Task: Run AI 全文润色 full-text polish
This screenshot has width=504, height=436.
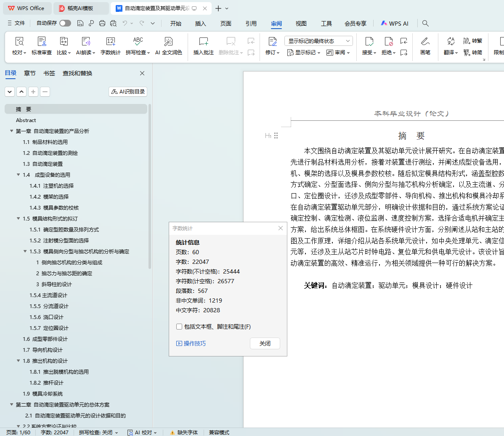Action: (x=168, y=42)
